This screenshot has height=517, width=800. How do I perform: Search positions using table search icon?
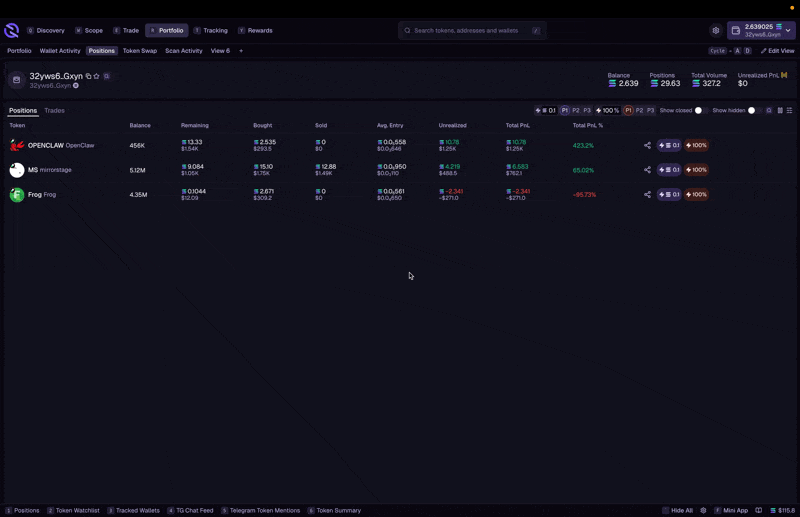[769, 110]
